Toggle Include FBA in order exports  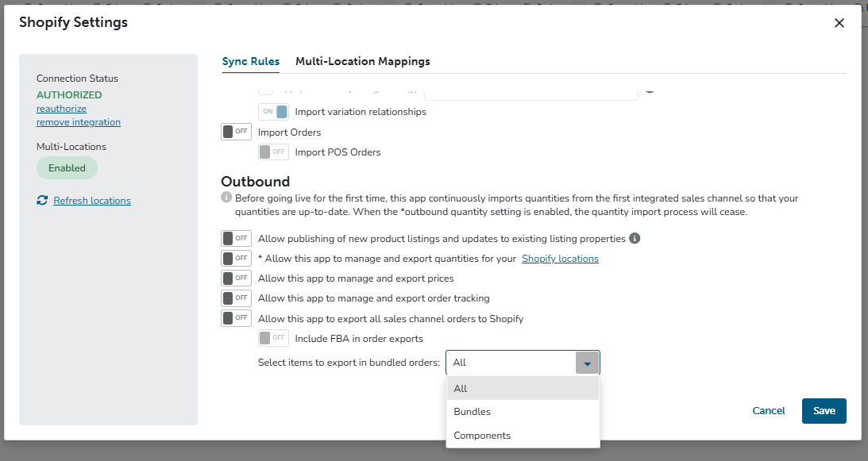point(273,338)
